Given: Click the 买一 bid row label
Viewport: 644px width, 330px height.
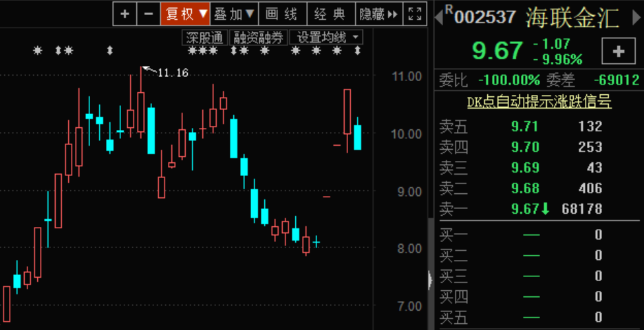Looking at the screenshot, I should point(453,235).
